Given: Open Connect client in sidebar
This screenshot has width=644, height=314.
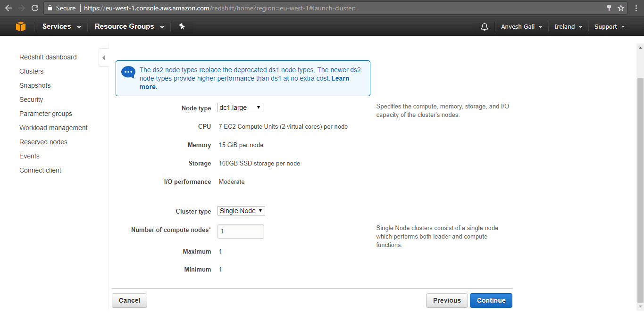Looking at the screenshot, I should (x=40, y=170).
